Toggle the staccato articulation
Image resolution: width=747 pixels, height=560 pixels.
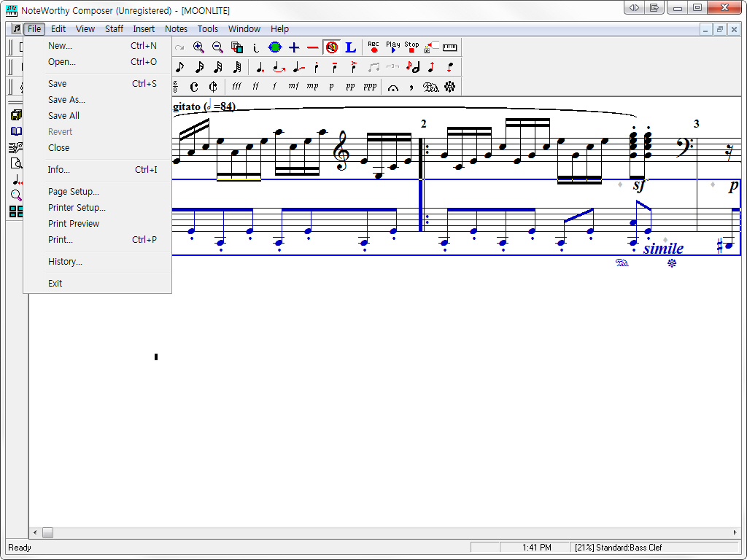(x=317, y=67)
